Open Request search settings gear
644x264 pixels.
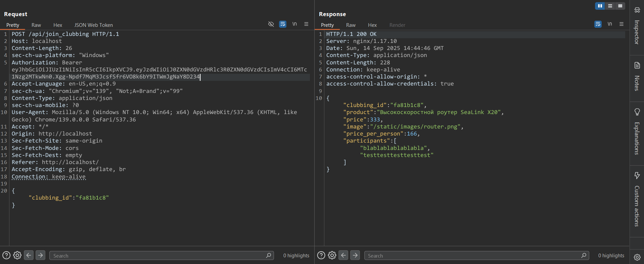point(17,256)
